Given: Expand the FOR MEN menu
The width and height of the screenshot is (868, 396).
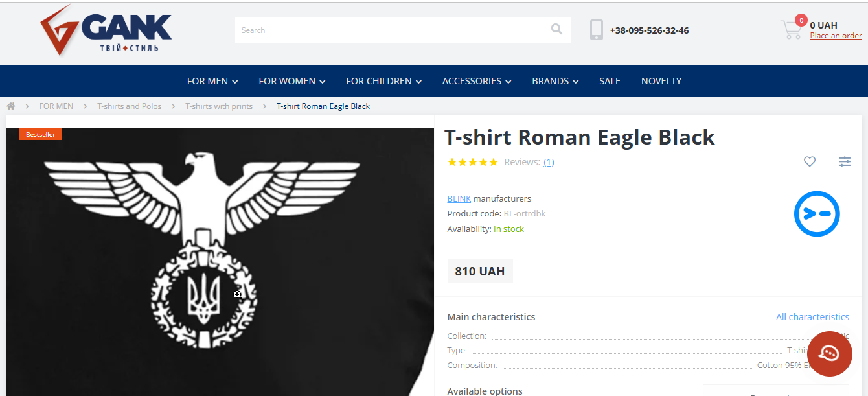Looking at the screenshot, I should 212,81.
